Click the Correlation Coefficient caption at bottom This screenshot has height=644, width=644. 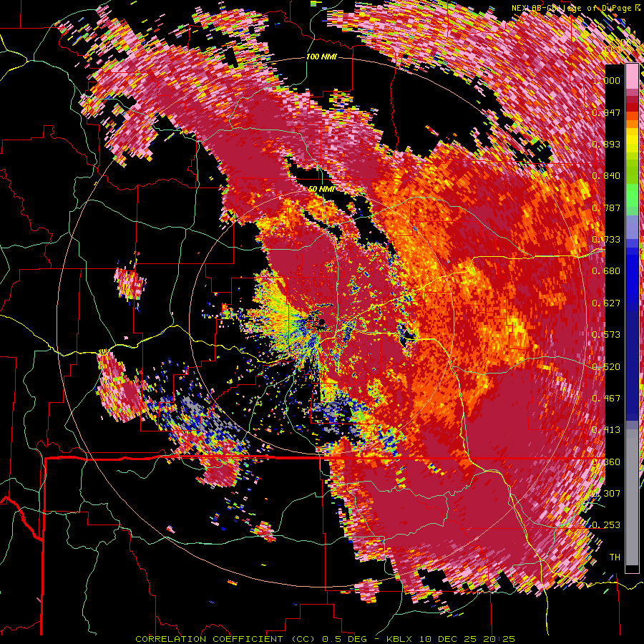coord(325,639)
